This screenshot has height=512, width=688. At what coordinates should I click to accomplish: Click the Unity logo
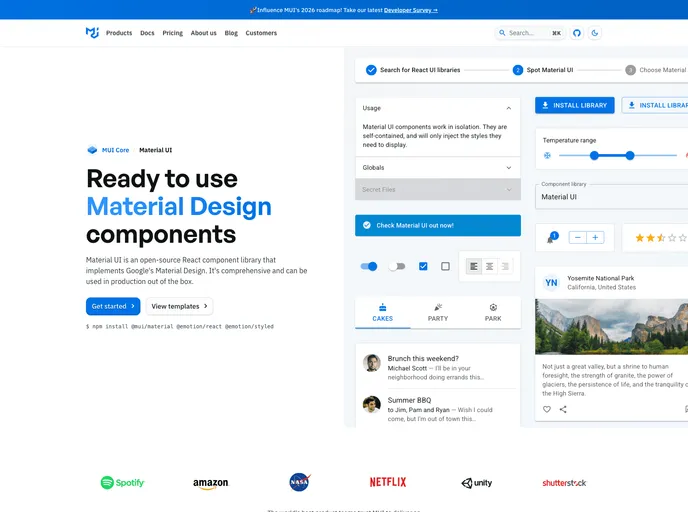coord(477,483)
